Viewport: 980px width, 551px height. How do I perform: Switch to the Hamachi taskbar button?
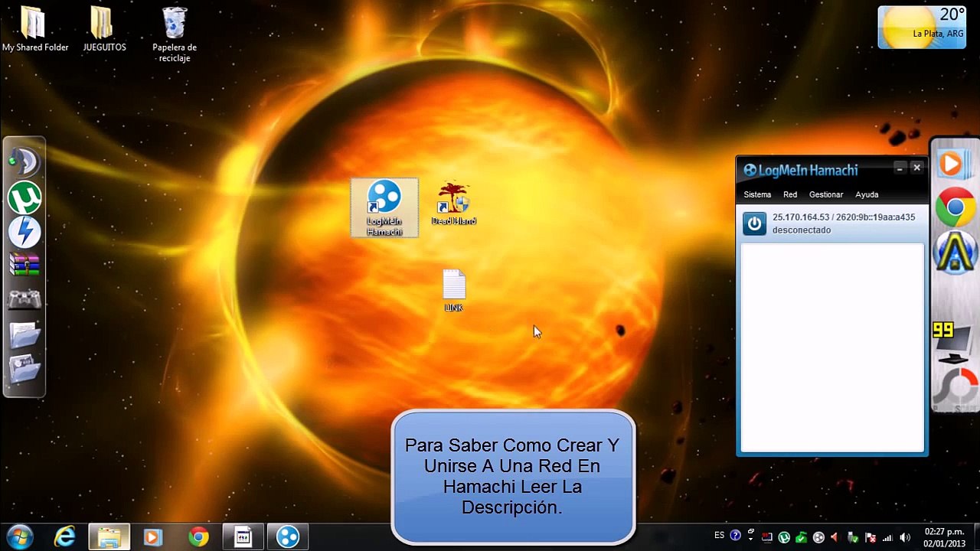point(288,537)
